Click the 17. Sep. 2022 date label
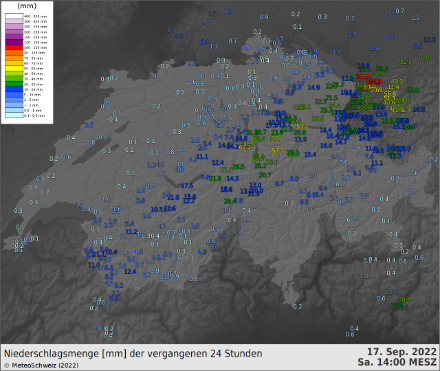Screen dimensions: 440x371 (x=402, y=352)
